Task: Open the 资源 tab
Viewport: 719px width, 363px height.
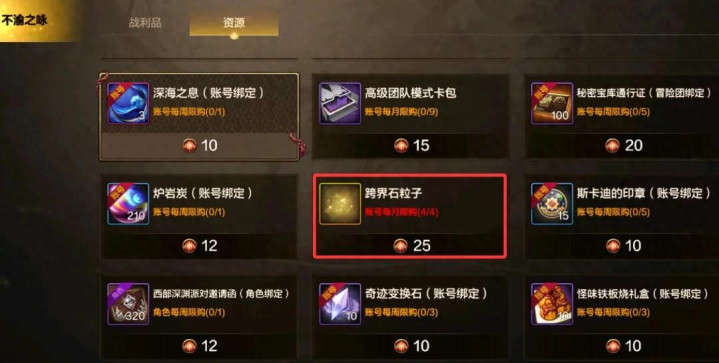Action: (234, 23)
